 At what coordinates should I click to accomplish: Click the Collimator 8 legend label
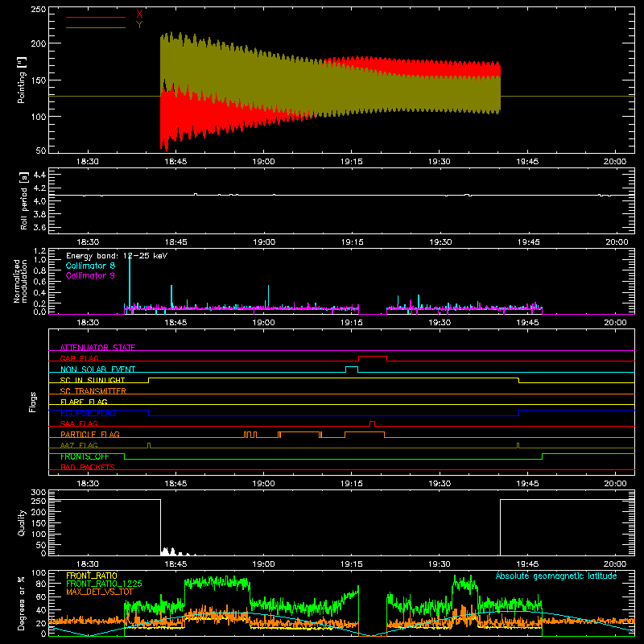click(x=90, y=266)
